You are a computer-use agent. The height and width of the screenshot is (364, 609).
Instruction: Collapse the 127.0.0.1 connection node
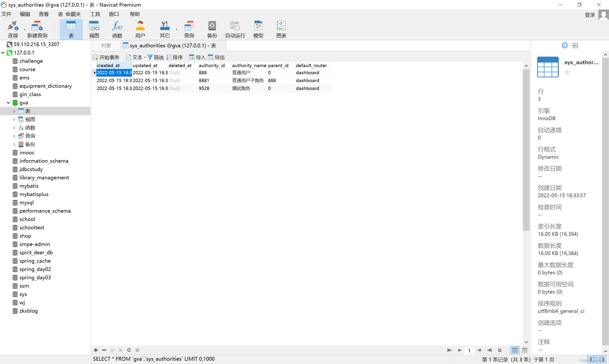click(x=3, y=53)
